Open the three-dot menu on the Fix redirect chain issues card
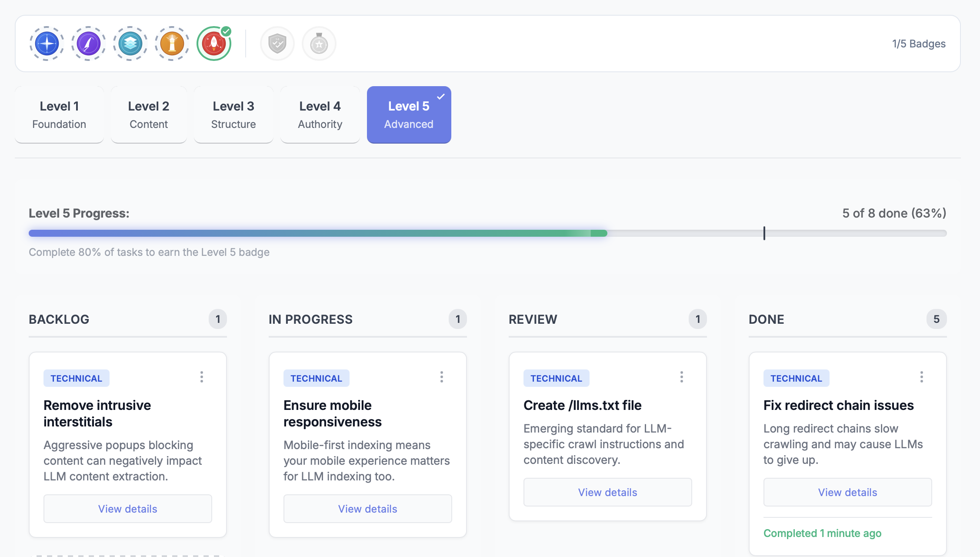Screen dimensions: 980x557 point(921,377)
